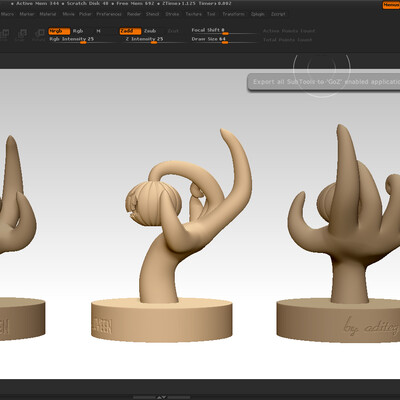Image resolution: width=400 pixels, height=400 pixels.
Task: Click the Focal Shift slider handle
Action: (x=225, y=33)
